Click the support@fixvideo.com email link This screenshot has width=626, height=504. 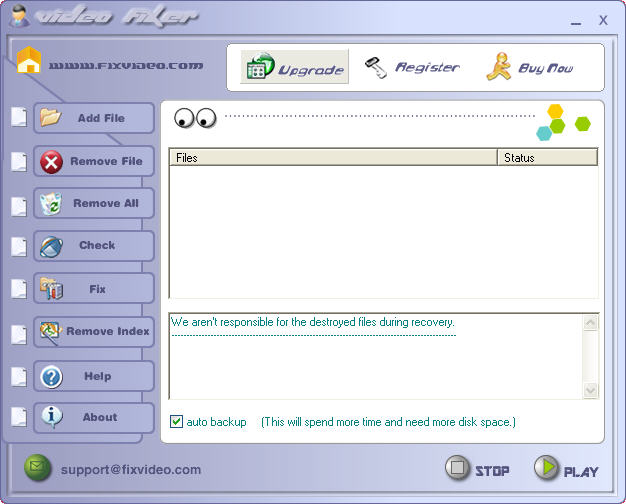tap(131, 469)
